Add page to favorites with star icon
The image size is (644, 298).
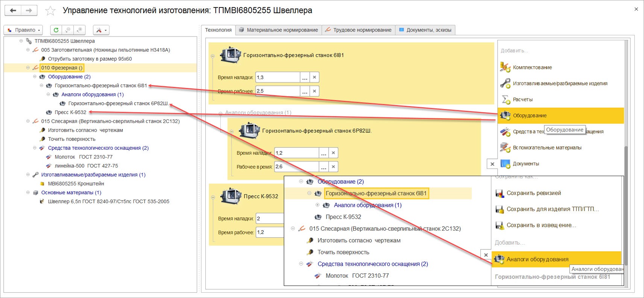click(x=50, y=11)
